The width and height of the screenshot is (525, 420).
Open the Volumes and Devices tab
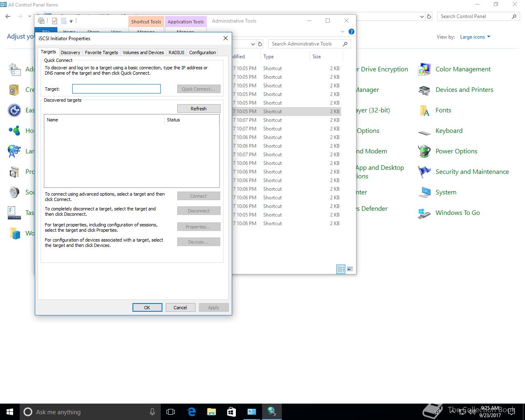(143, 52)
